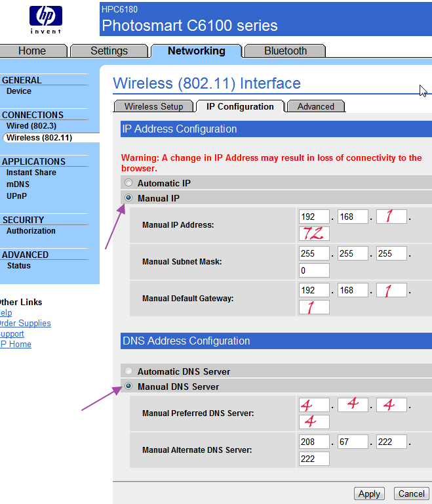Viewport: 432px width, 504px height.
Task: Select Manual DNS Server radio button
Action: [128, 386]
